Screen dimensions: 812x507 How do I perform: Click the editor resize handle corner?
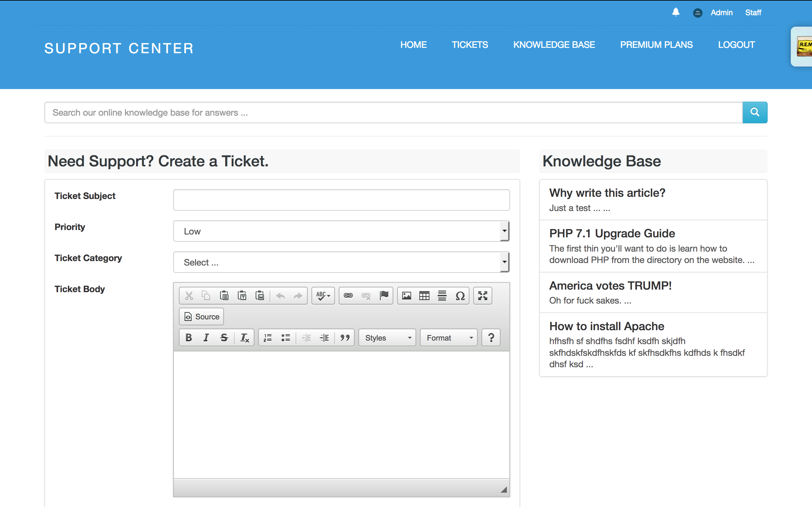[x=504, y=490]
